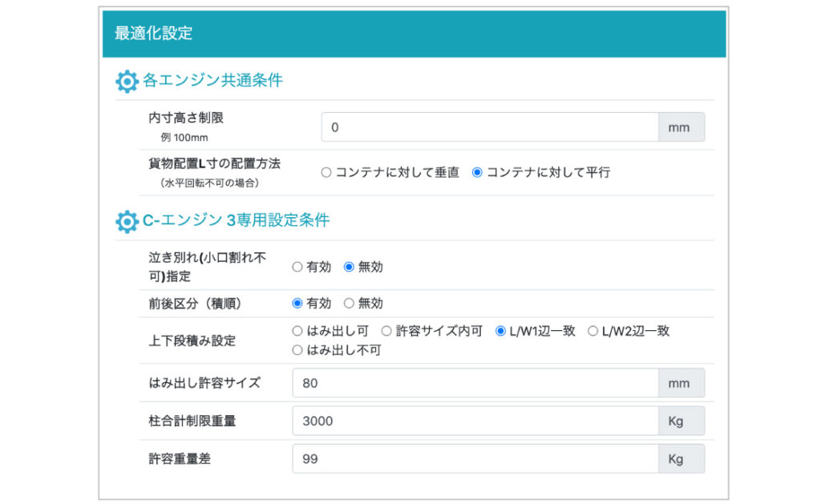The width and height of the screenshot is (821, 504).
Task: Click the 柱合計制限重量 input field
Action: click(x=475, y=421)
